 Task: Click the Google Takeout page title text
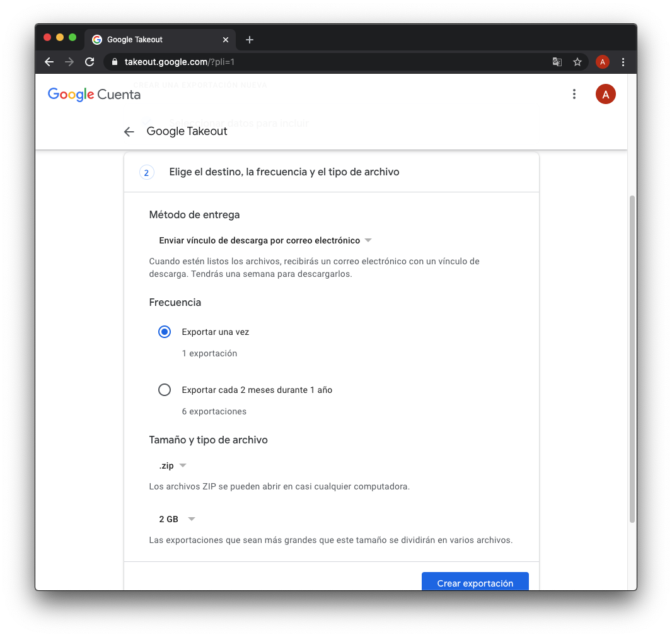[187, 131]
